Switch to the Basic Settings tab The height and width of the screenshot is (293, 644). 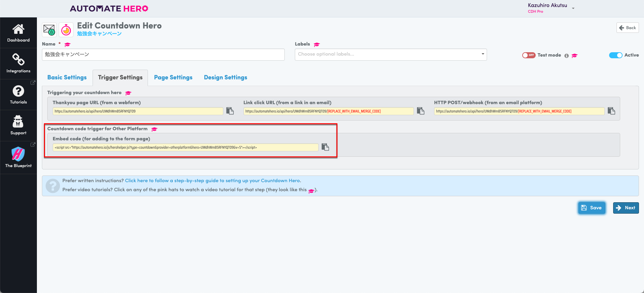click(67, 77)
